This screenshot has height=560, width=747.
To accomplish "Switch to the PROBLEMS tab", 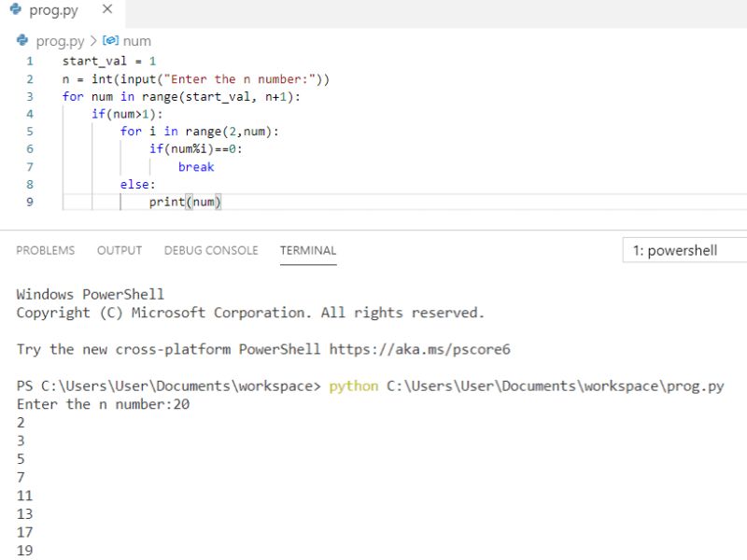I will 46,250.
